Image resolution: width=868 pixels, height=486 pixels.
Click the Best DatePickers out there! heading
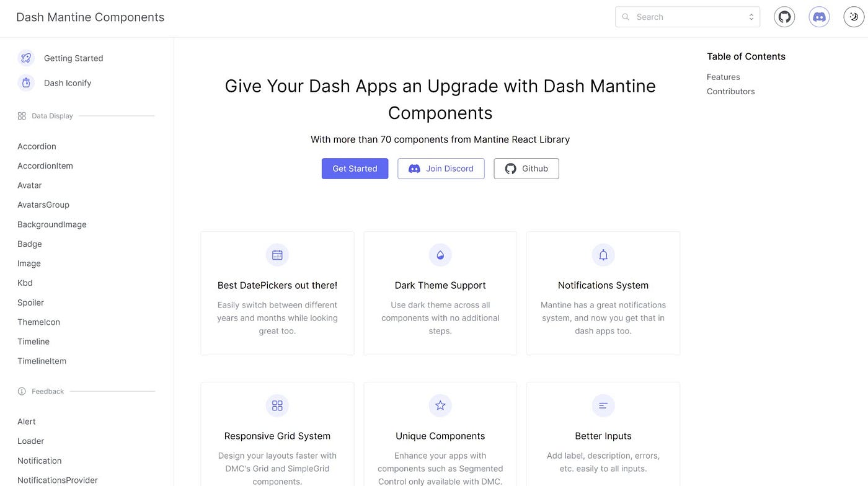click(277, 285)
